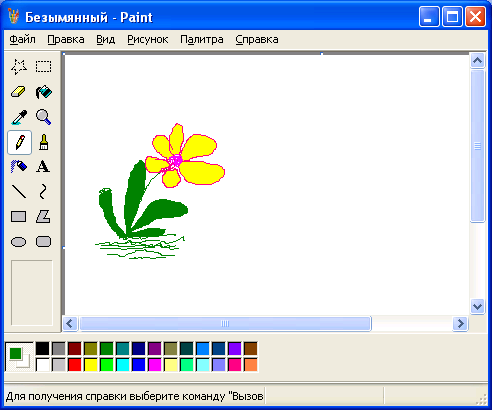This screenshot has width=492, height=410.
Task: Activate the color picker eyedropper tool
Action: pyautogui.click(x=19, y=117)
